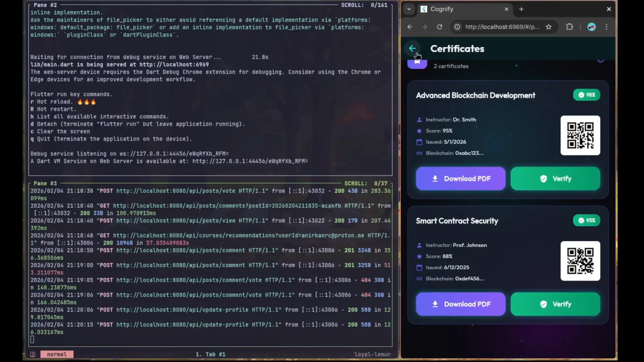This screenshot has height=362, width=644.
Task: Click the http://localhost:6969 URL in Pane #2
Action: (x=174, y=64)
